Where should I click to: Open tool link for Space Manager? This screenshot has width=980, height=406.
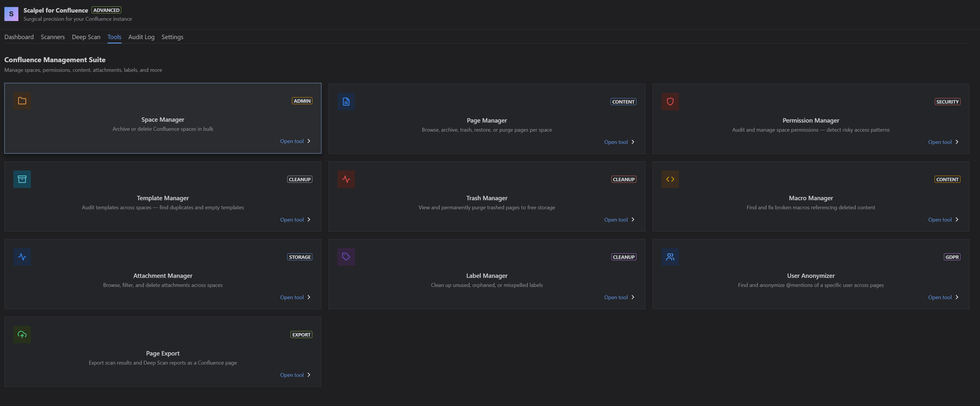pos(296,141)
